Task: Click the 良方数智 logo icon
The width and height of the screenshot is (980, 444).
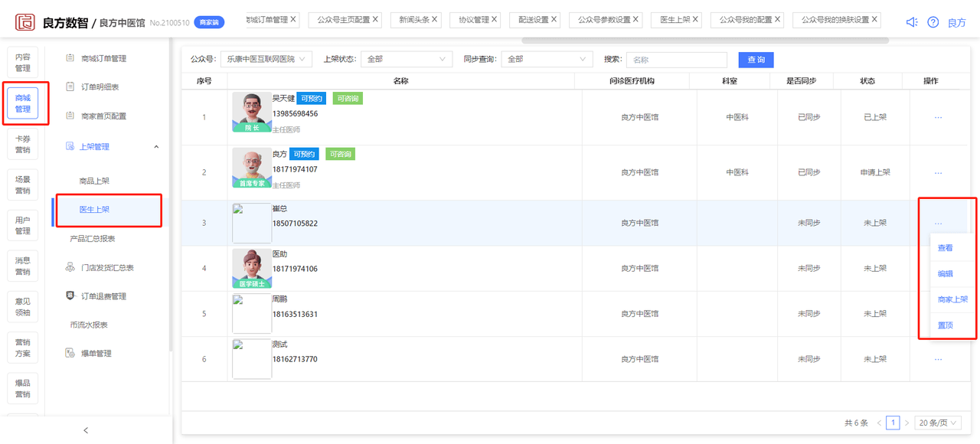Action: tap(25, 22)
